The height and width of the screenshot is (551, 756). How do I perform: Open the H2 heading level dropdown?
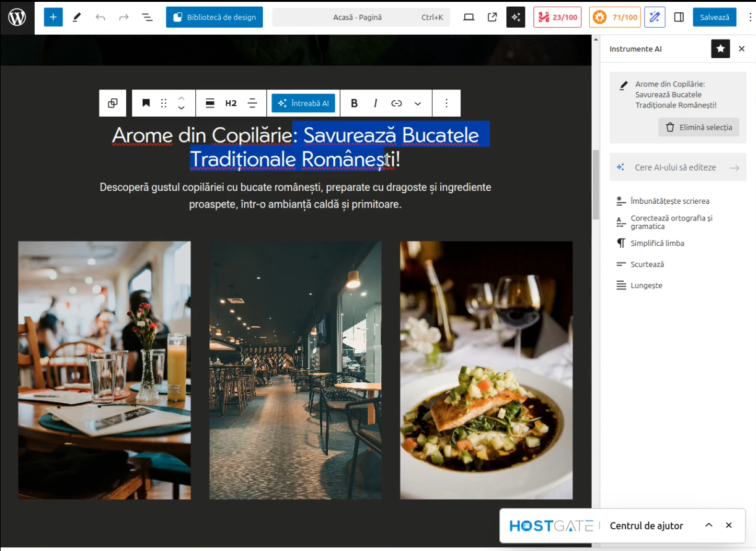[231, 103]
